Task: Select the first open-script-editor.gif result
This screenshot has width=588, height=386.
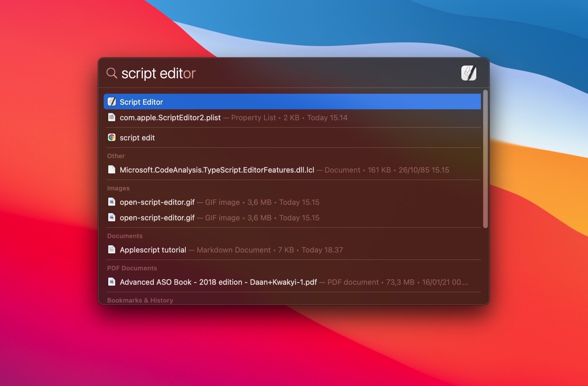Action: (176, 202)
